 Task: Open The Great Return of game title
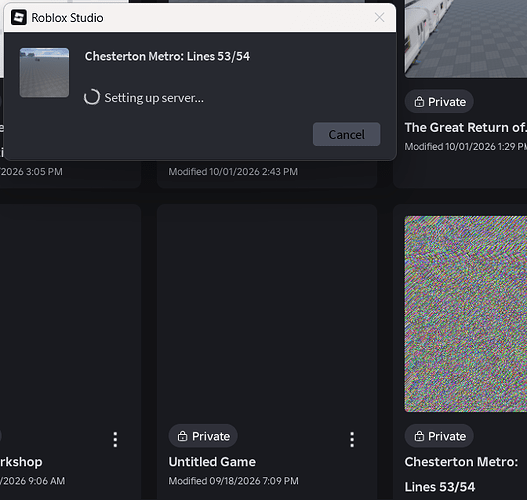pos(465,127)
